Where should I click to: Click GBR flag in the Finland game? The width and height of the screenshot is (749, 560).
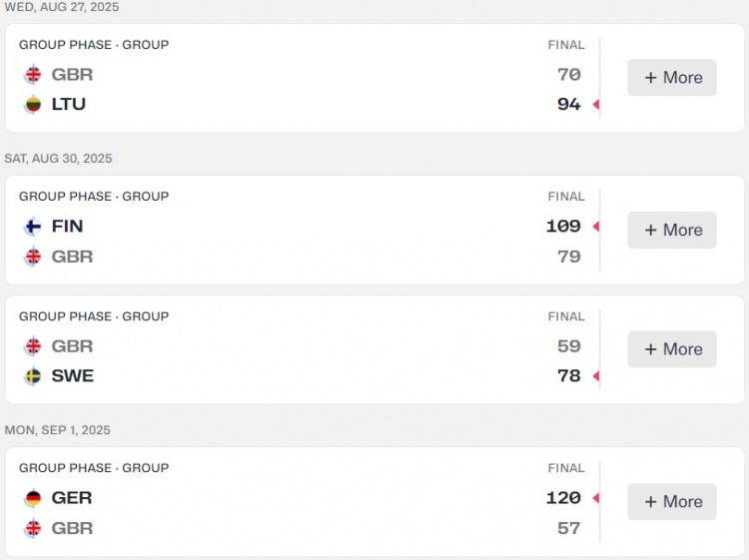[33, 257]
